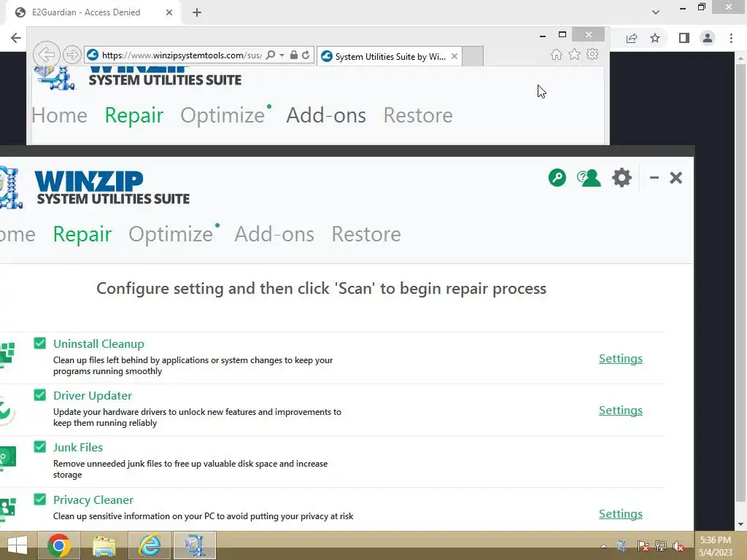Open the Windows Start button
The width and height of the screenshot is (747, 560).
pos(18,545)
